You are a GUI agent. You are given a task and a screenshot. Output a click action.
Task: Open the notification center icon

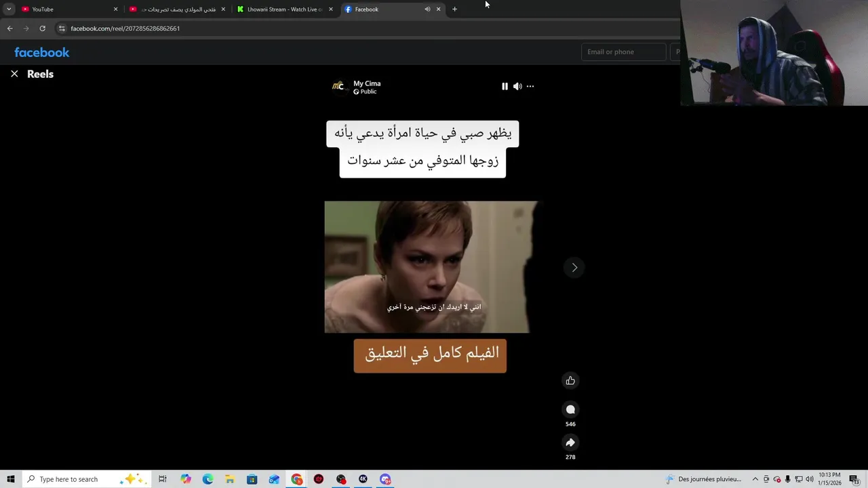(x=854, y=479)
